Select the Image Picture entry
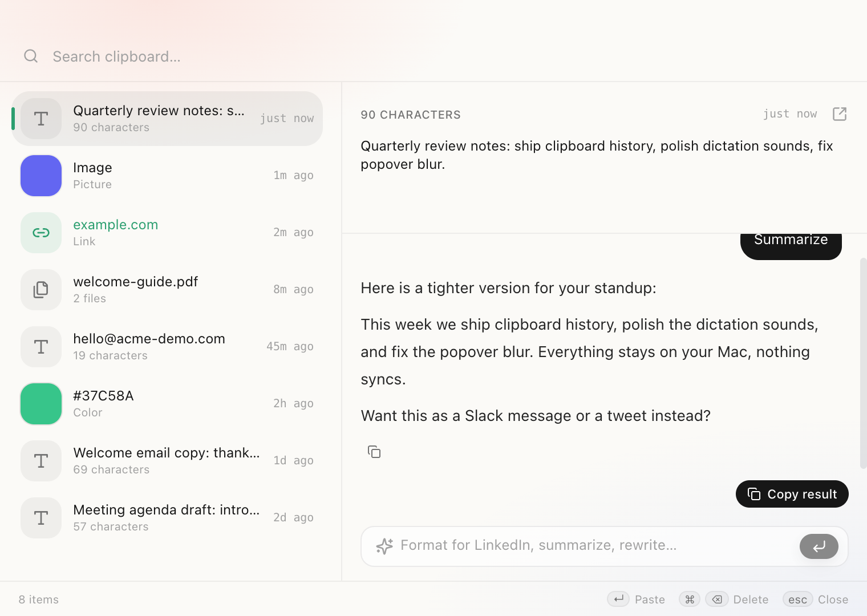The width and height of the screenshot is (867, 616). 167,176
